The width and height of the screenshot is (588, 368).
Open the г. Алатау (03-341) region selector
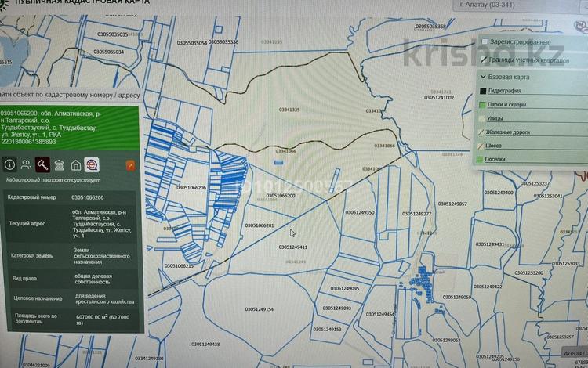517,5
